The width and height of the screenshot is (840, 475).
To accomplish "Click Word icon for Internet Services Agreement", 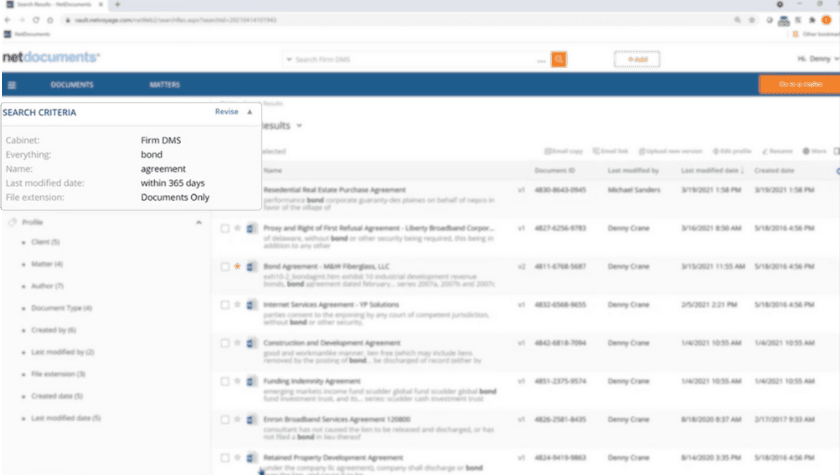I will [251, 305].
